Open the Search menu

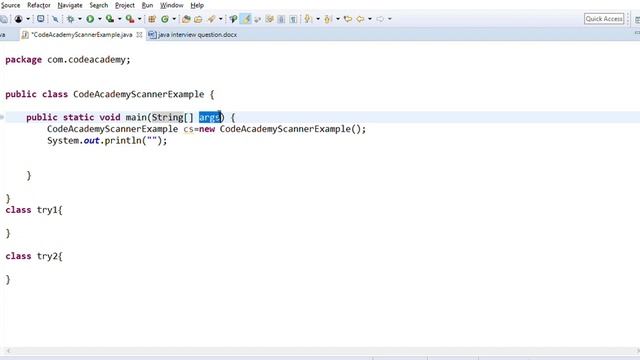[99, 5]
